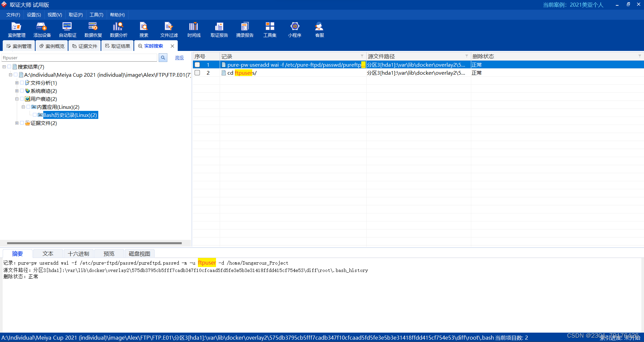Click the file icon of record 1

pos(223,65)
